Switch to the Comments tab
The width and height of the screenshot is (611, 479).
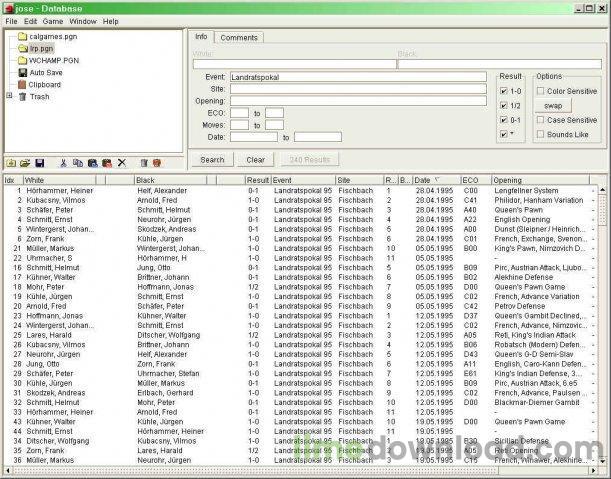tap(239, 38)
